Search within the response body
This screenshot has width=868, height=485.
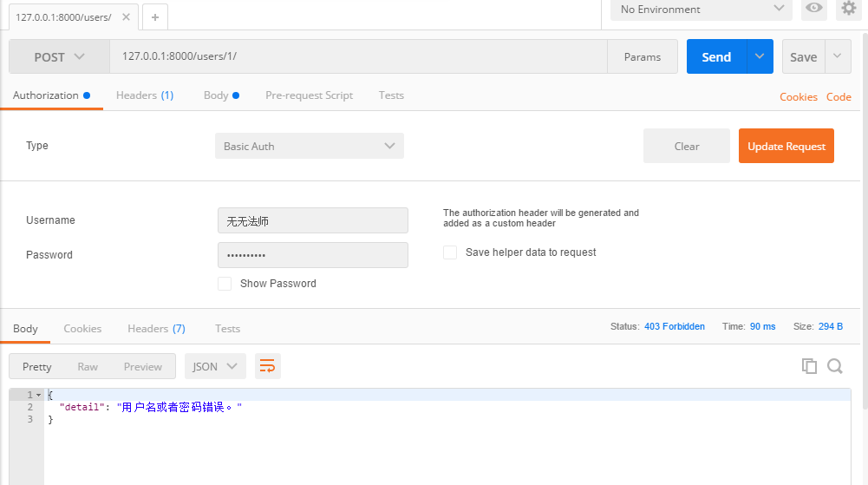[835, 366]
